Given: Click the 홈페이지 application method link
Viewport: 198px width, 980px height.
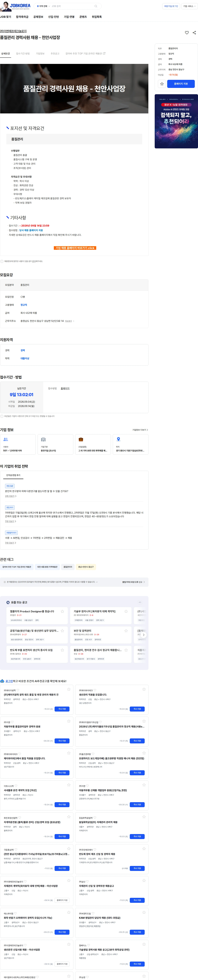Looking at the screenshot, I should pos(65,388).
